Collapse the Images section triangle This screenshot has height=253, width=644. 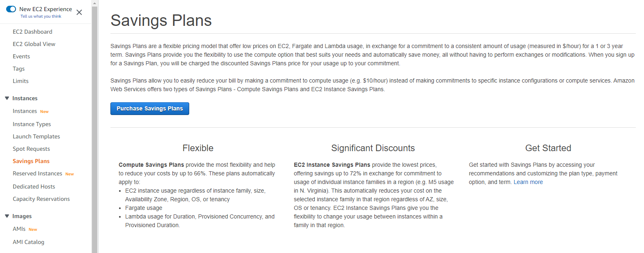coord(7,216)
